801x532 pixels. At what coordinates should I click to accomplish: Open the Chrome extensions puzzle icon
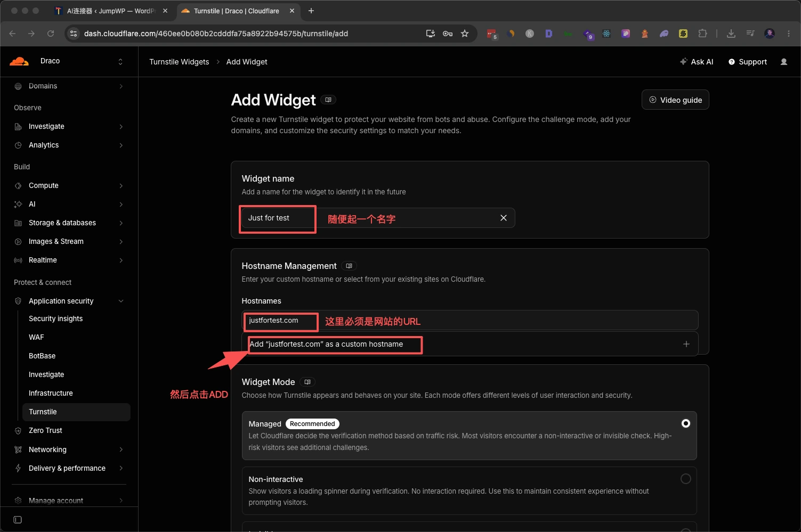(702, 34)
